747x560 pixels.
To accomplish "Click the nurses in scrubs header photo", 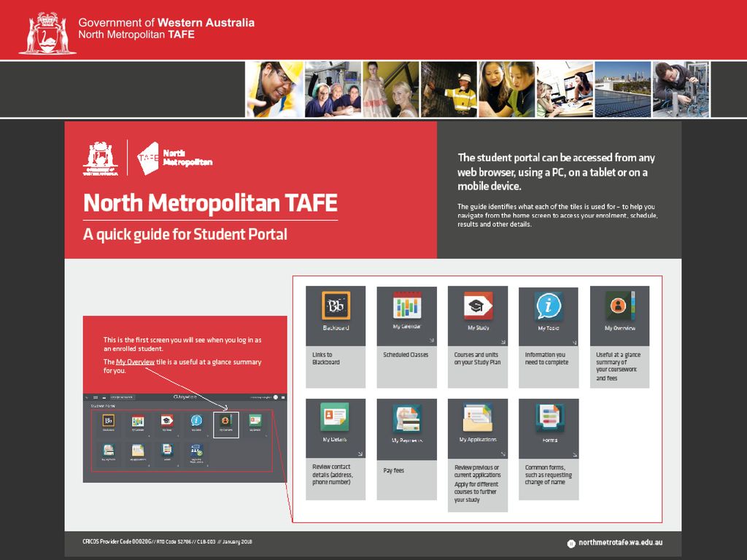I will pyautogui.click(x=333, y=89).
